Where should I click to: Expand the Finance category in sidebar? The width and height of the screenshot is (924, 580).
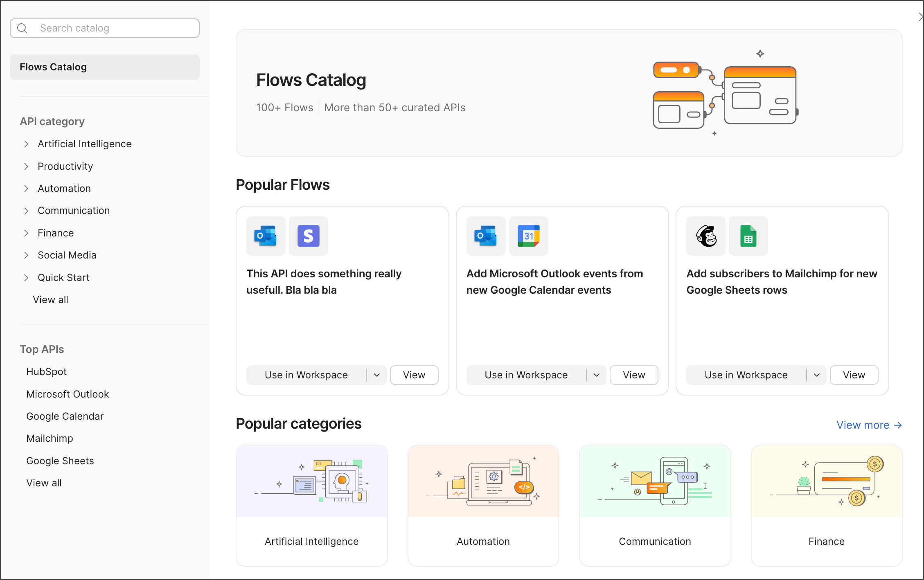tap(26, 233)
